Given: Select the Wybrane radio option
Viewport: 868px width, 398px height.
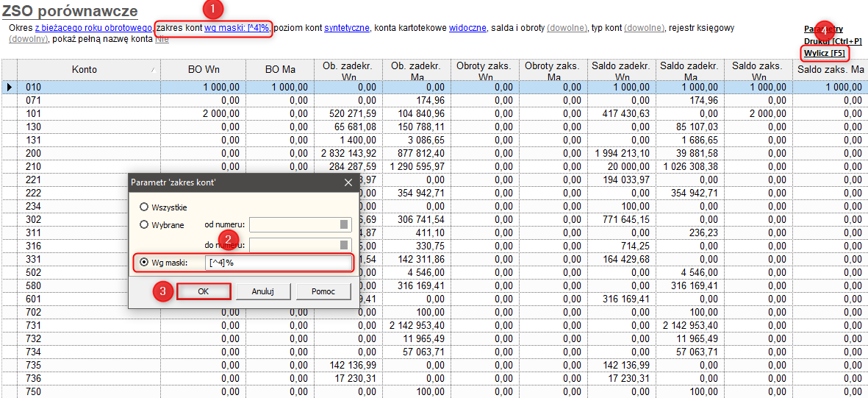Looking at the screenshot, I should click(144, 225).
